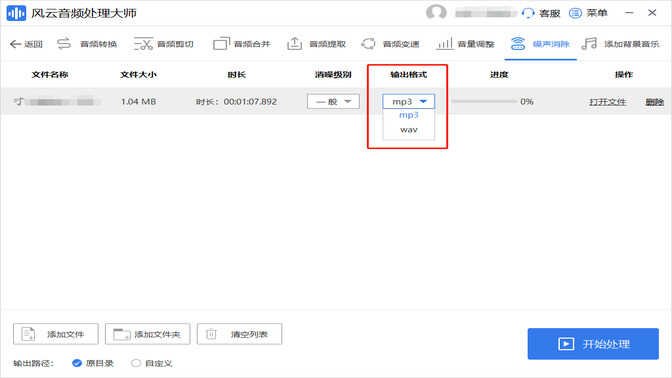Click the 音频提取 audio extract icon

click(294, 44)
